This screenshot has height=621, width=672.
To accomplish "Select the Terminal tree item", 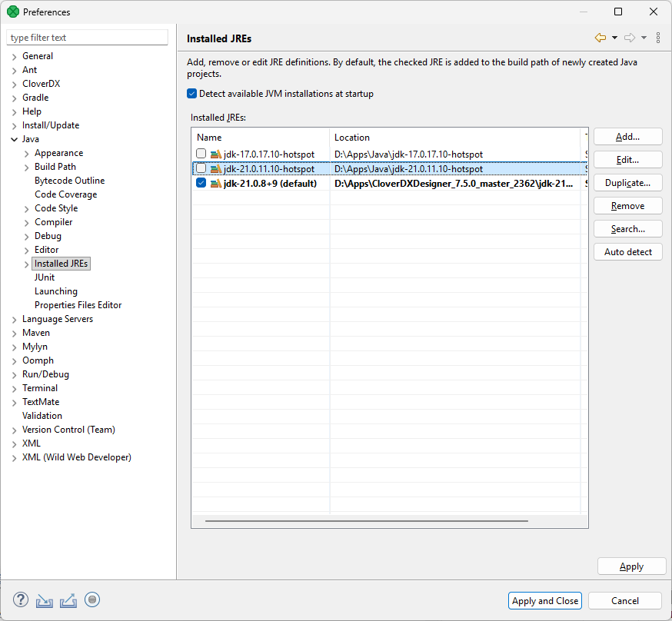I will click(40, 388).
